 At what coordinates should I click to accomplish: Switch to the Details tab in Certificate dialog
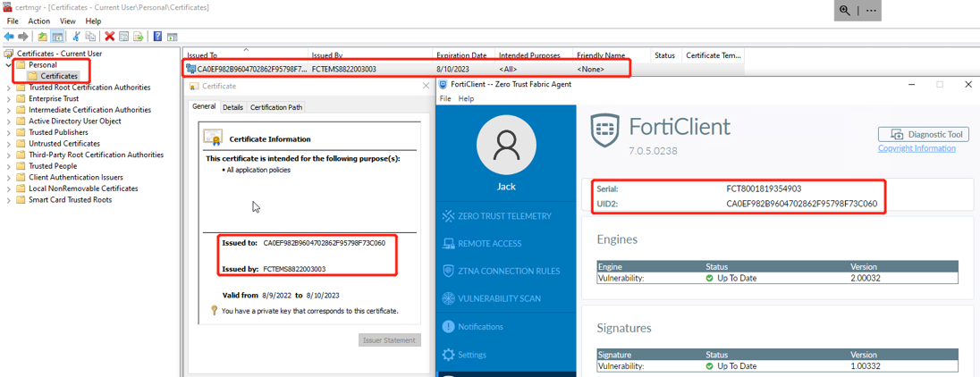pyautogui.click(x=232, y=107)
